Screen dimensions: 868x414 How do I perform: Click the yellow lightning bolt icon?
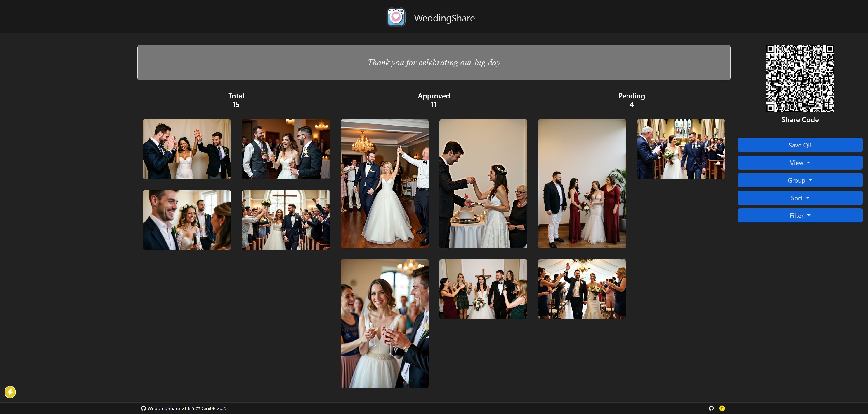coord(10,392)
